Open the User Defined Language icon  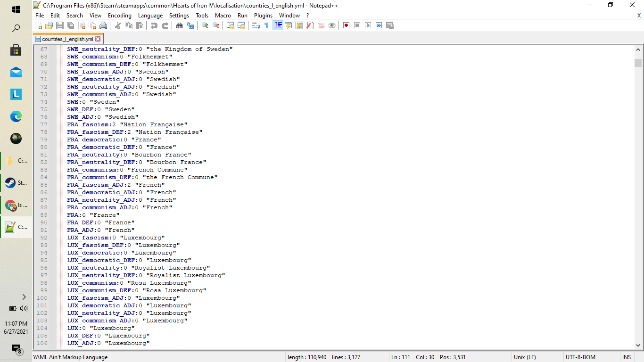click(x=289, y=25)
